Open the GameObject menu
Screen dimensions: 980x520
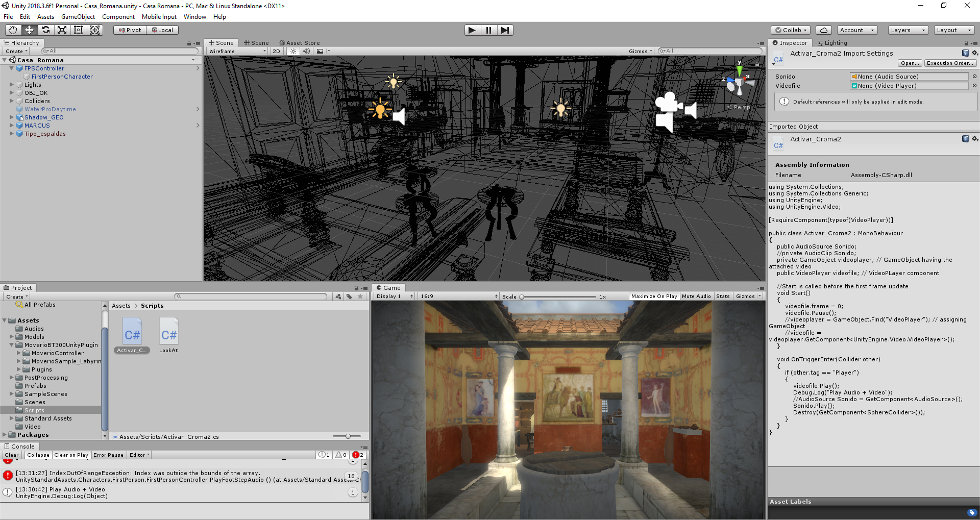click(78, 17)
